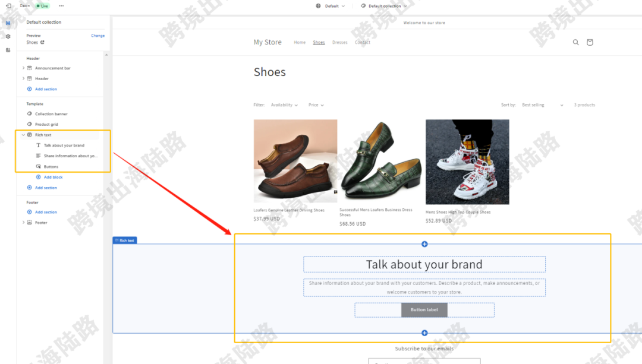The image size is (642, 364).
Task: Open the Availability filter dropdown
Action: click(284, 105)
